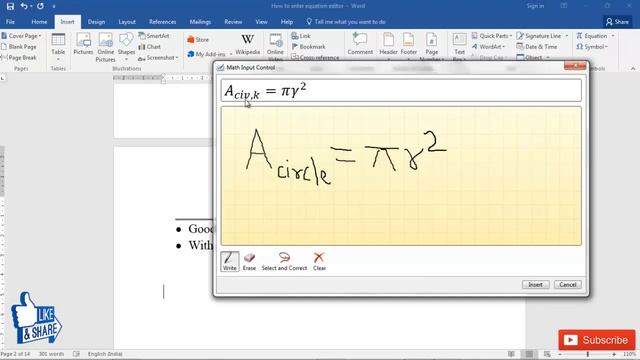Insert SmartArt graphic

click(154, 36)
